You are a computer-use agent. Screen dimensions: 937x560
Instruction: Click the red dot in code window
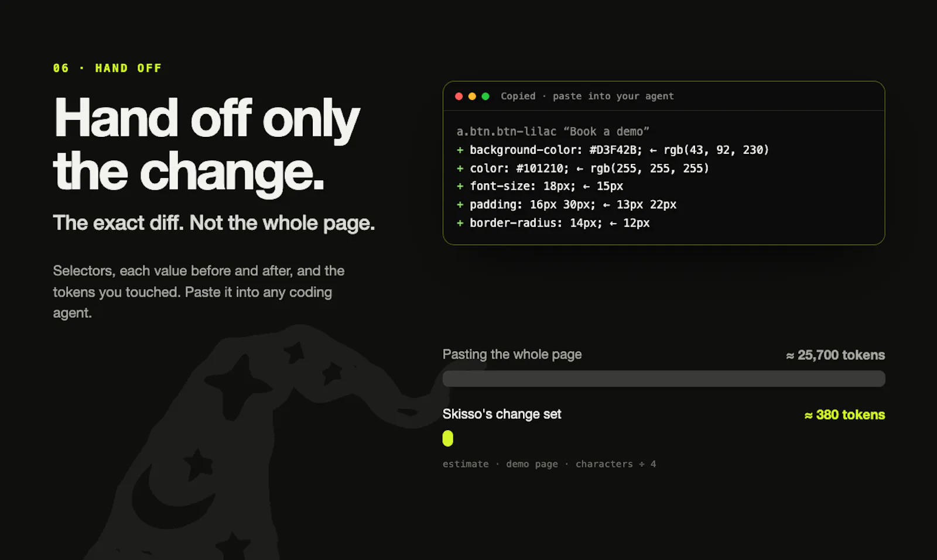point(459,96)
